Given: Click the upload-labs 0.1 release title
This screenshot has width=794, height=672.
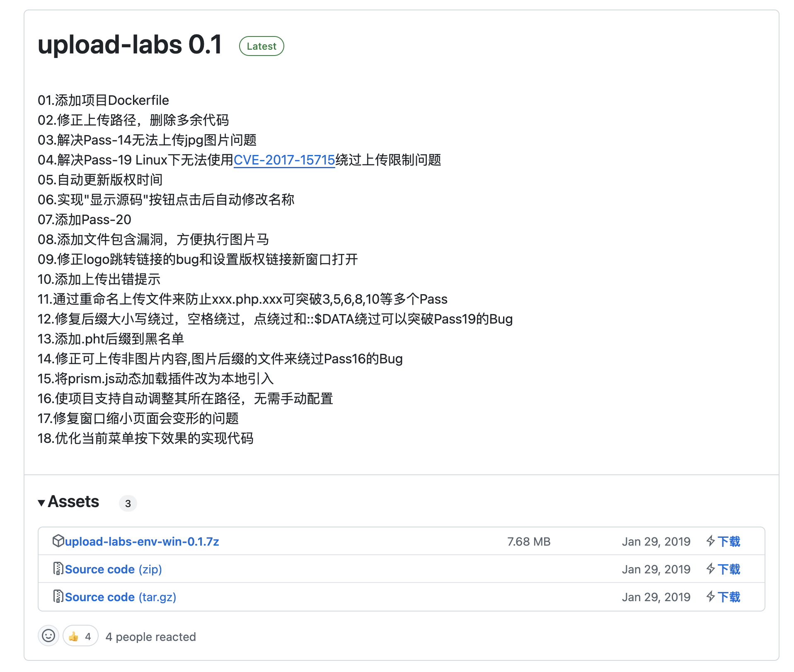Looking at the screenshot, I should pos(130,44).
